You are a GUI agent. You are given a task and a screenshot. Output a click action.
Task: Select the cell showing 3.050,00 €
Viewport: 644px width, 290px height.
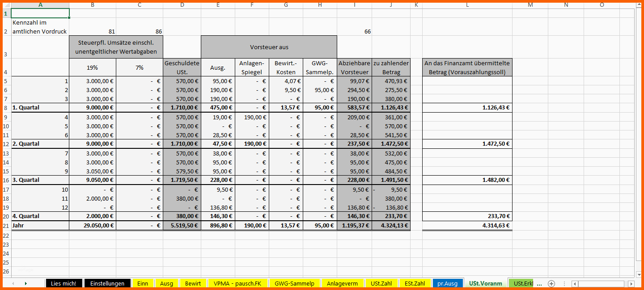(93, 171)
